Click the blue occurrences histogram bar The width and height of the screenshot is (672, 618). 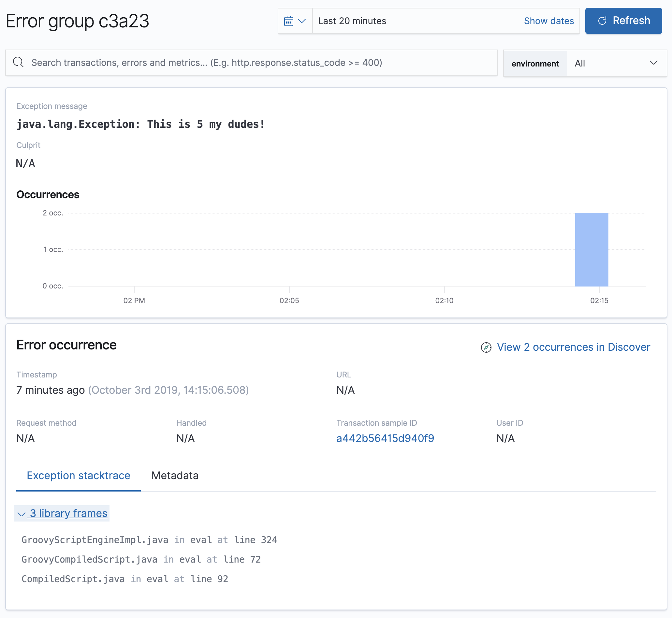pos(591,249)
